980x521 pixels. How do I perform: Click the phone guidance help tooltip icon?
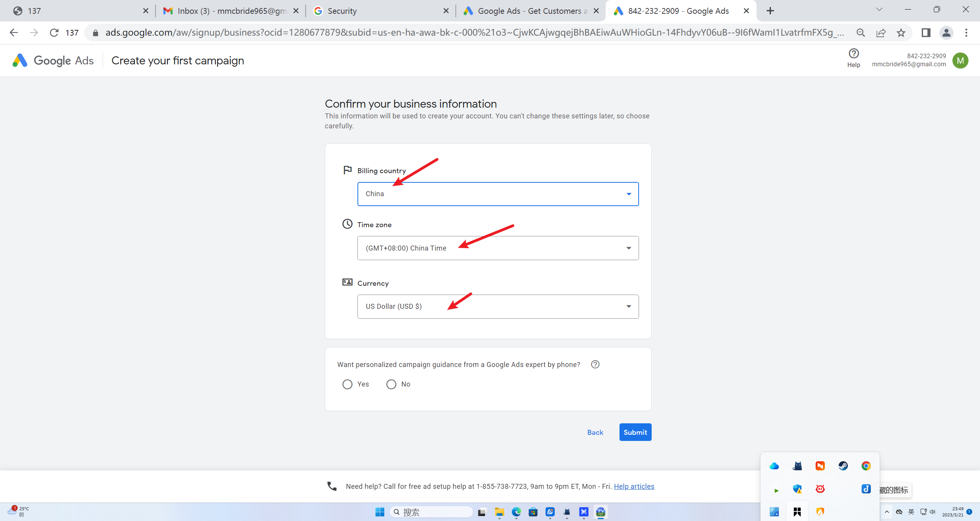595,364
